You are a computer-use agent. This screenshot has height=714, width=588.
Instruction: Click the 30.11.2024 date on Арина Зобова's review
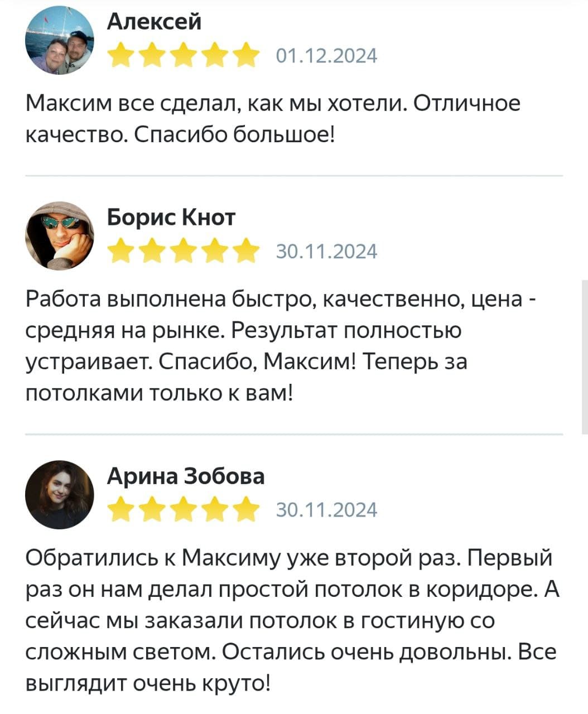[327, 510]
